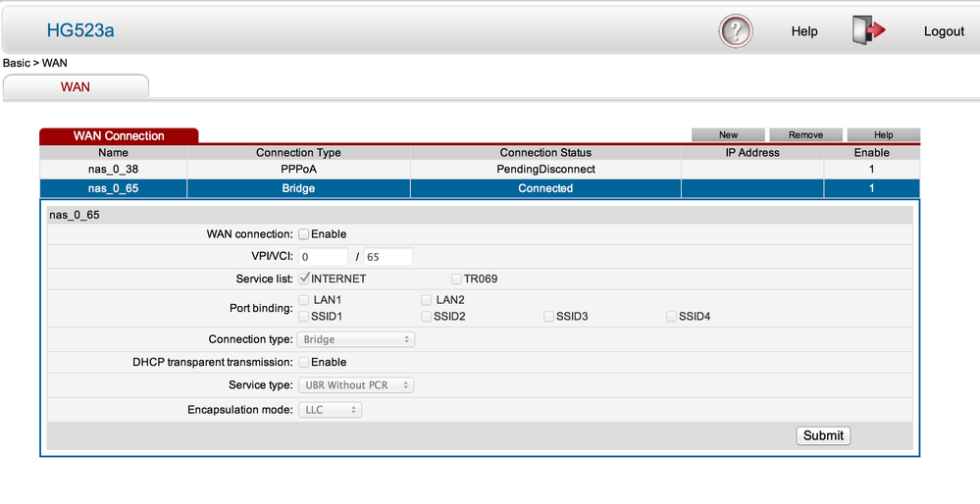Viewport: 980px width, 504px height.
Task: Toggle the TR069 service checkbox
Action: pyautogui.click(x=457, y=279)
